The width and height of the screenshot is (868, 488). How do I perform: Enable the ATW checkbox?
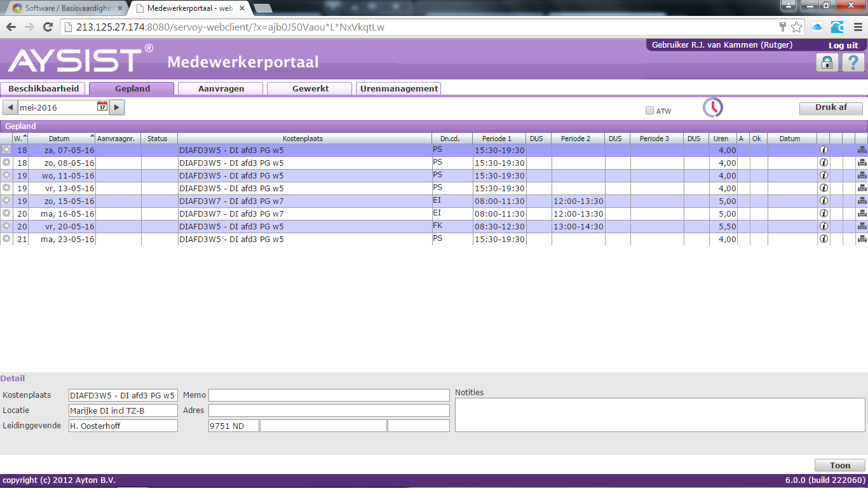(x=649, y=111)
